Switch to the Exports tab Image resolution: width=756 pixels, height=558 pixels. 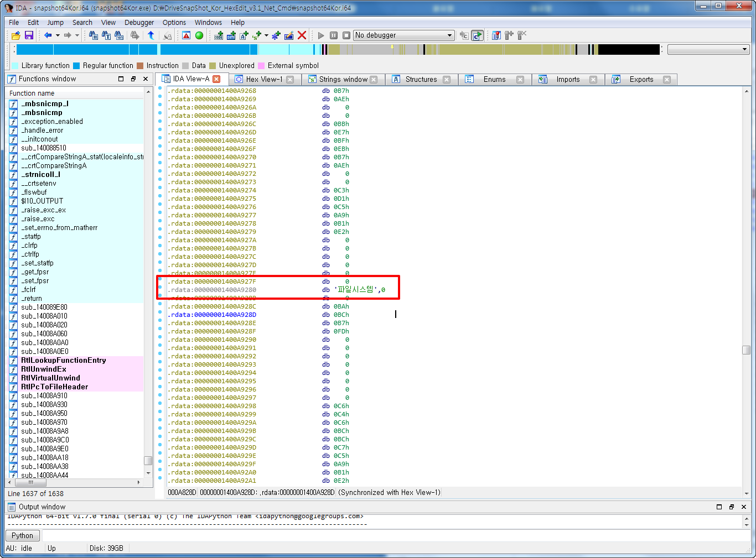(x=641, y=80)
